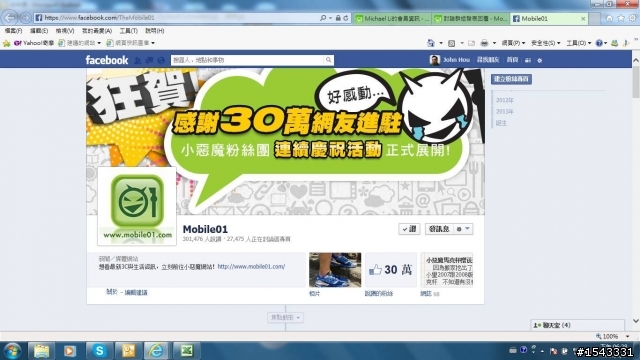Open the 檔案(F) menu
Viewport: 640px width, 360px height.
pos(13,31)
